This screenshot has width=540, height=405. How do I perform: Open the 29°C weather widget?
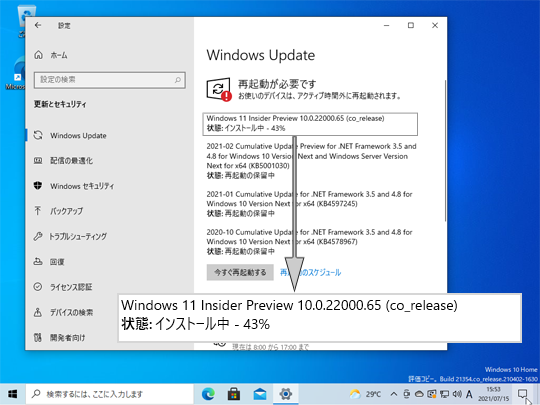tap(365, 394)
